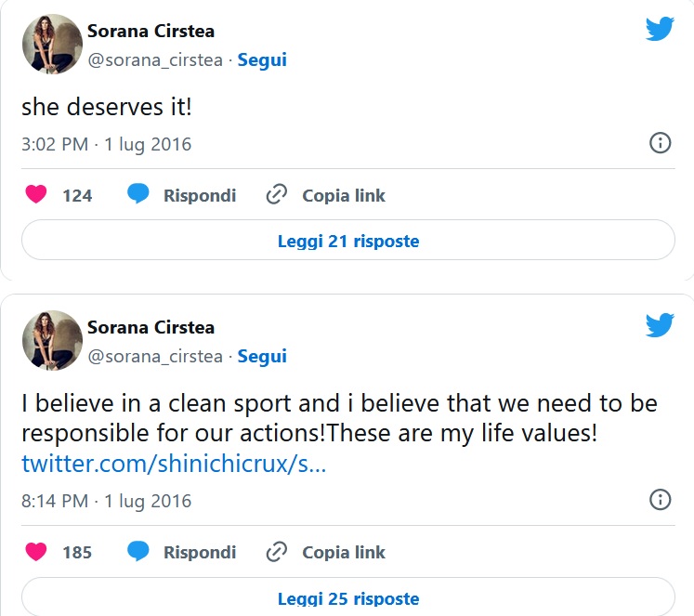Click "Copia link" text on second tweet

coord(343,552)
